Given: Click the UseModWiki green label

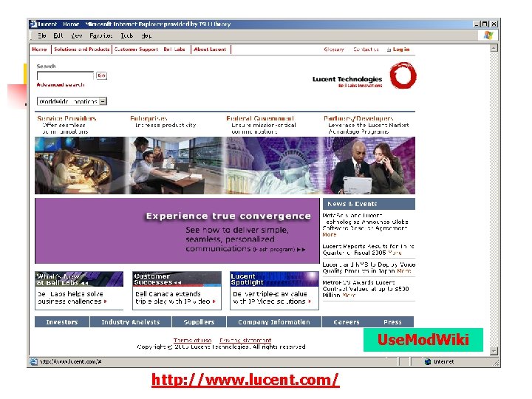Looking at the screenshot, I should click(x=423, y=340).
